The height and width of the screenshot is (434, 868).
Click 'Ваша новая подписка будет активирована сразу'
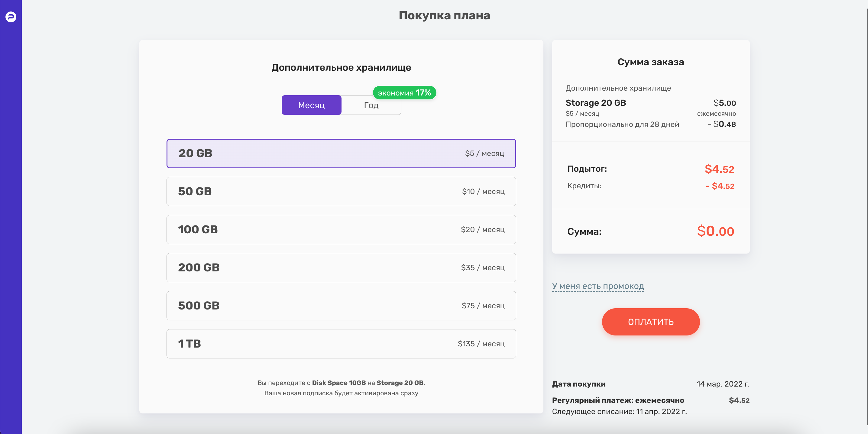[341, 393]
